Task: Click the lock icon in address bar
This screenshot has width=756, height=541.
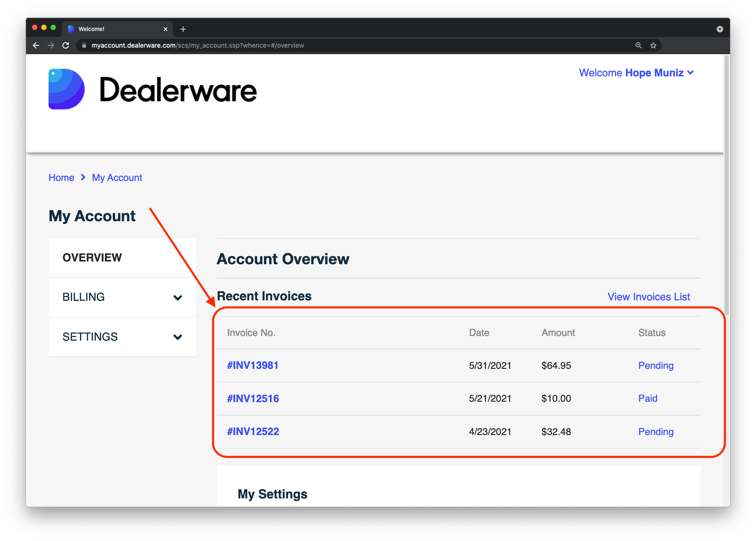Action: [x=84, y=45]
